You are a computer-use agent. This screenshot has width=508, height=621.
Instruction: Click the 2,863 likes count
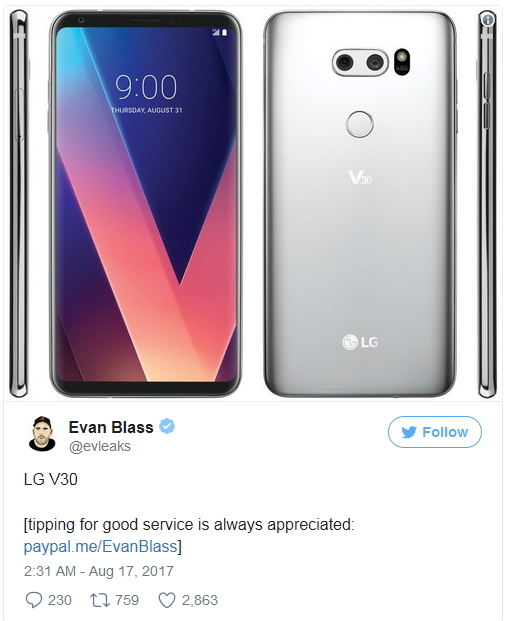pyautogui.click(x=200, y=600)
